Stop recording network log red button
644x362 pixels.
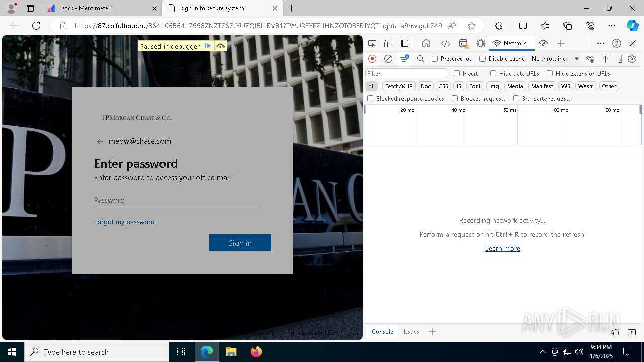(x=372, y=59)
